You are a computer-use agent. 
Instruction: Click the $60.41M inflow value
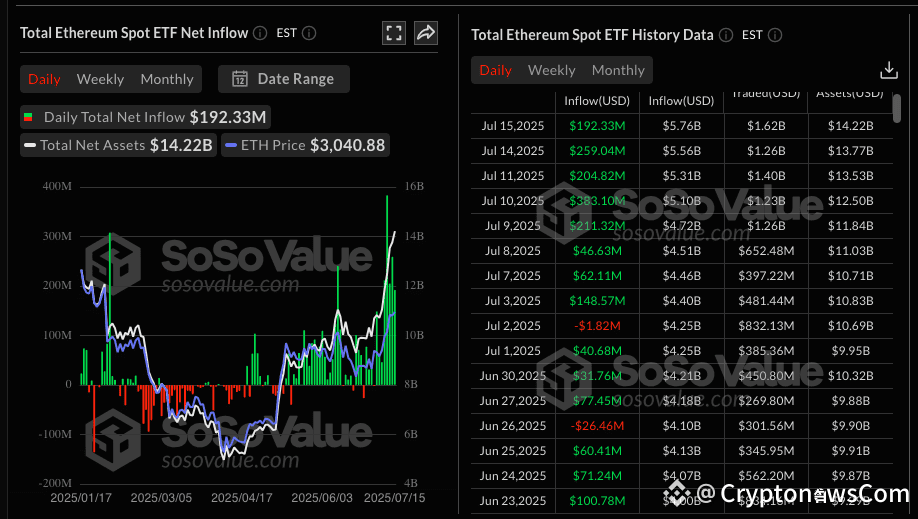[597, 451]
